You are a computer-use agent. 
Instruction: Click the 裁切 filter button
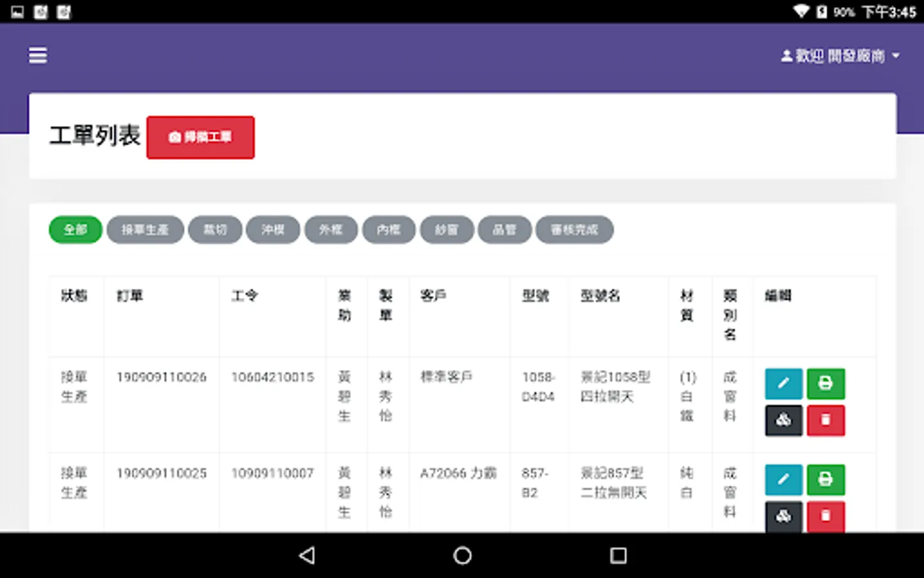(x=215, y=229)
